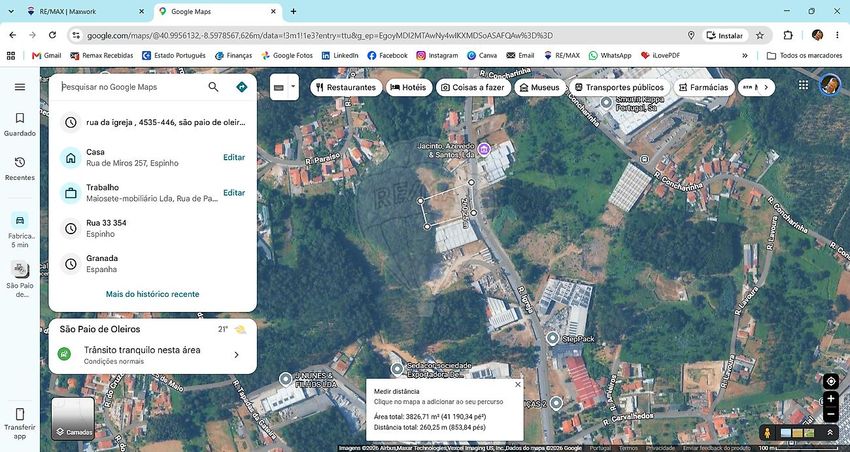Filter by Transportes públicos chip
The image size is (850, 452).
point(619,87)
